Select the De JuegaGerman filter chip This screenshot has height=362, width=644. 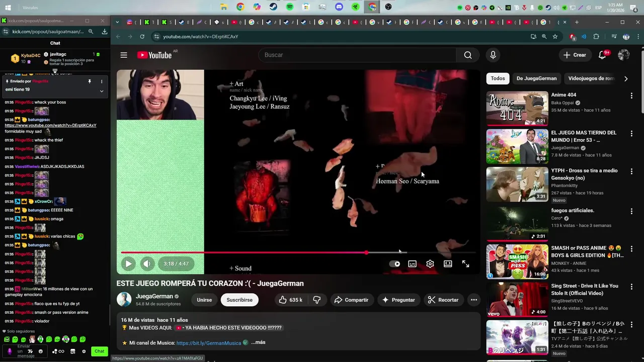(536, 78)
